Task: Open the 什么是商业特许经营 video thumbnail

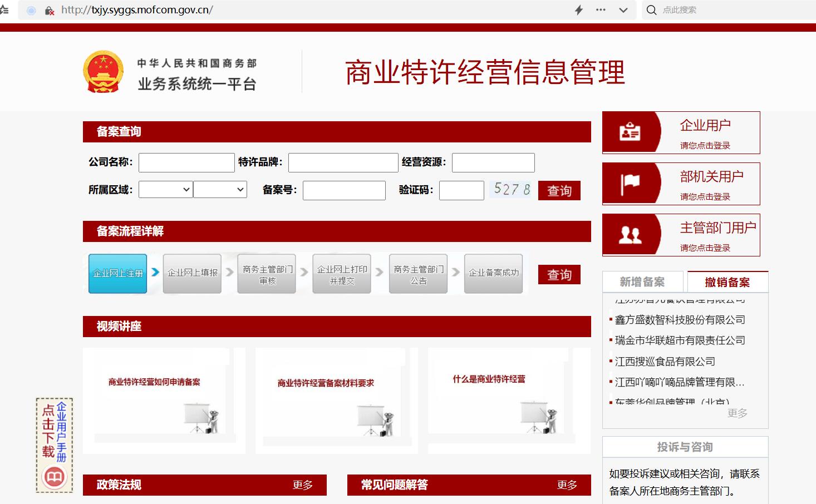Action: coord(509,401)
